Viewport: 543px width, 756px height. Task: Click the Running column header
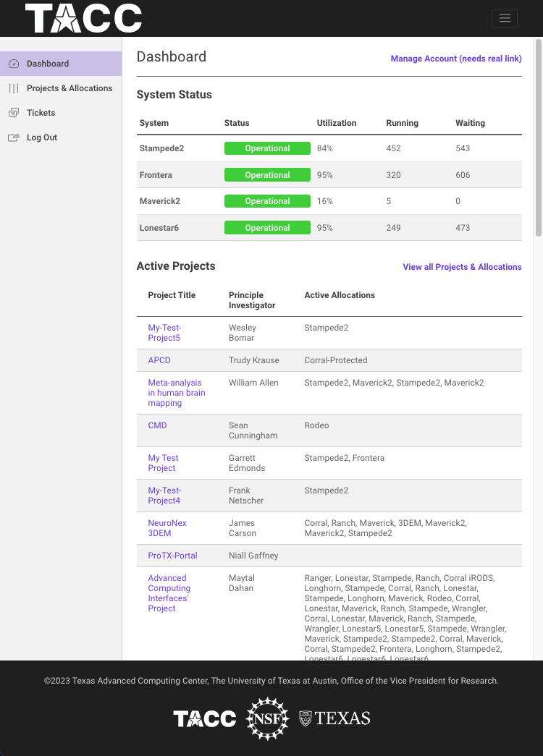coord(402,123)
